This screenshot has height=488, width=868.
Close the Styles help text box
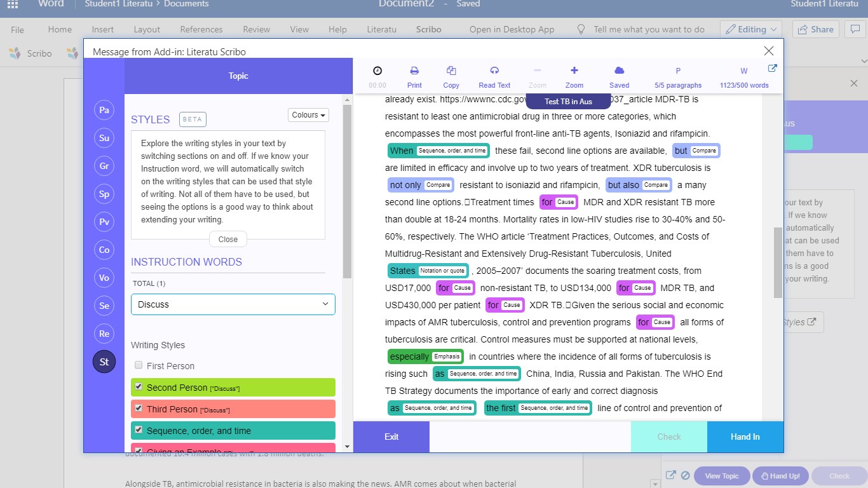pyautogui.click(x=228, y=240)
